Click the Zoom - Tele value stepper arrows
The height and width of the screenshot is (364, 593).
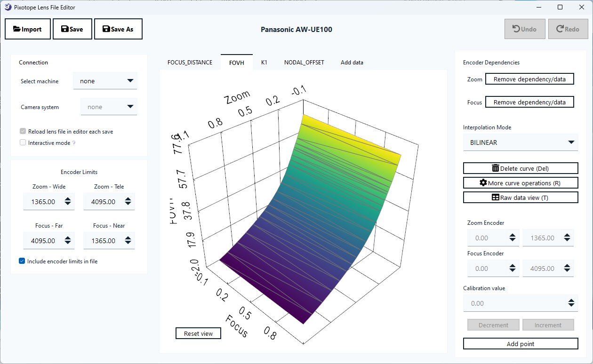[x=128, y=202]
